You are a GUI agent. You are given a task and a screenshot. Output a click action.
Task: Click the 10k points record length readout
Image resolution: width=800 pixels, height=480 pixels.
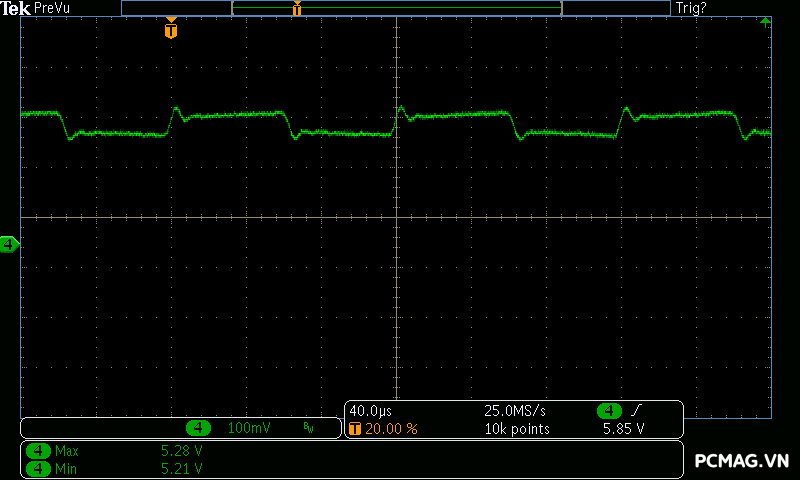point(516,429)
